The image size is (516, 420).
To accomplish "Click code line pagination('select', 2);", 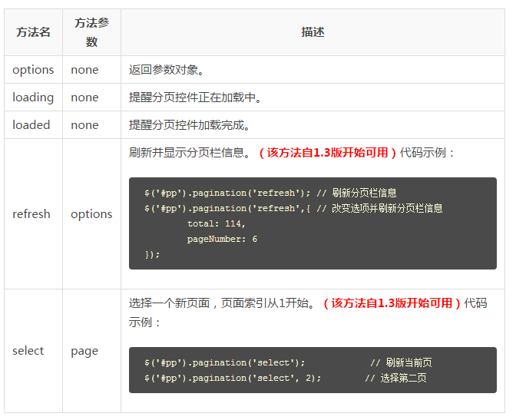I will pos(233,379).
